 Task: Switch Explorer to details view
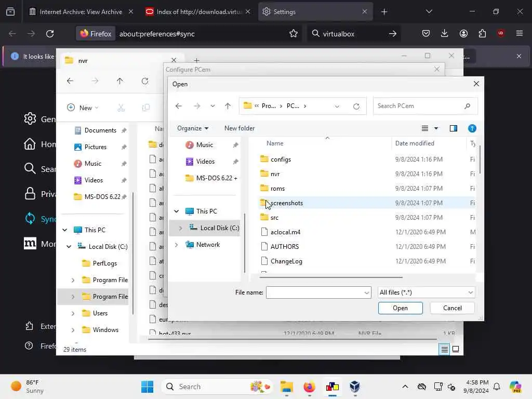444,349
